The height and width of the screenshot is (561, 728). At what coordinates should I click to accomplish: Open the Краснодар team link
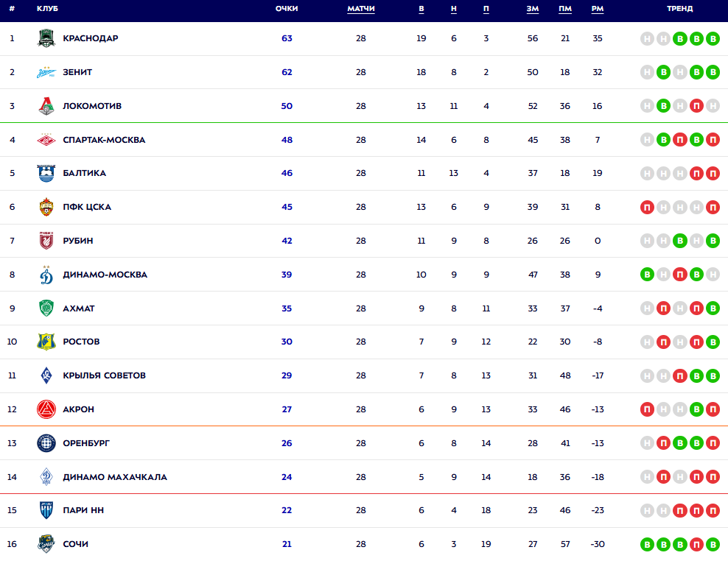91,38
